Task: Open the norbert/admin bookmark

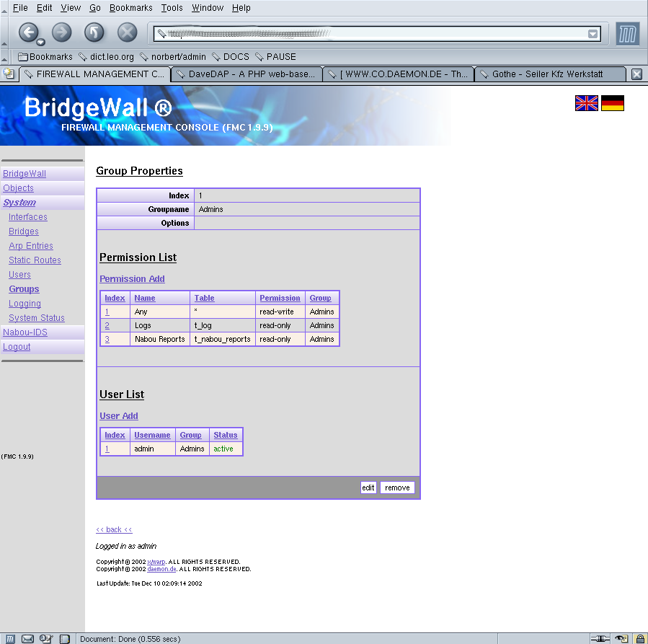Action: click(x=173, y=57)
